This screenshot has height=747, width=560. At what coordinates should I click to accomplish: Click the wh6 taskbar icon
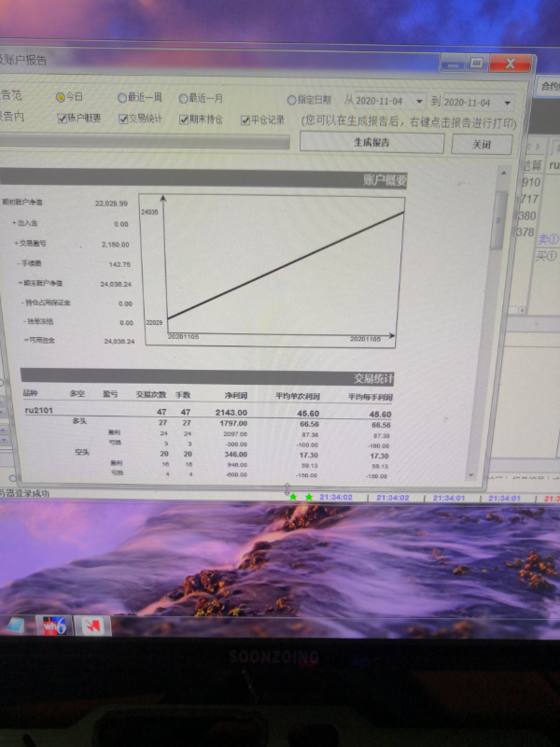54,625
